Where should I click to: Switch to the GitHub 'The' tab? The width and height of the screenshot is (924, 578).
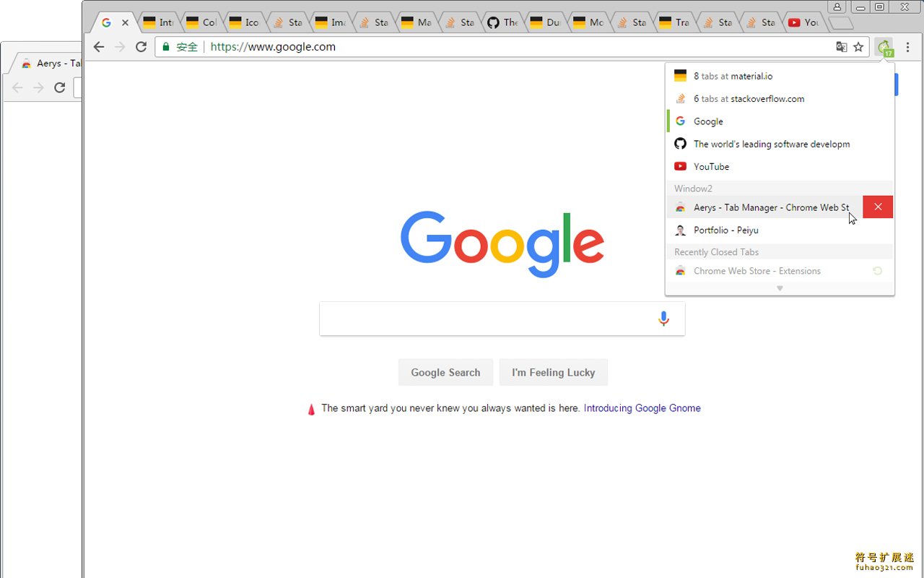tap(502, 23)
